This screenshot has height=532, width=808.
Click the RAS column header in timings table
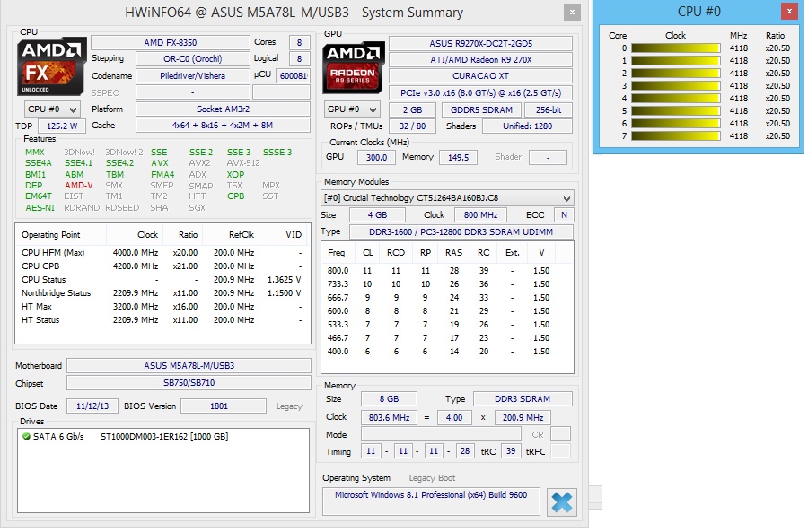click(x=454, y=253)
